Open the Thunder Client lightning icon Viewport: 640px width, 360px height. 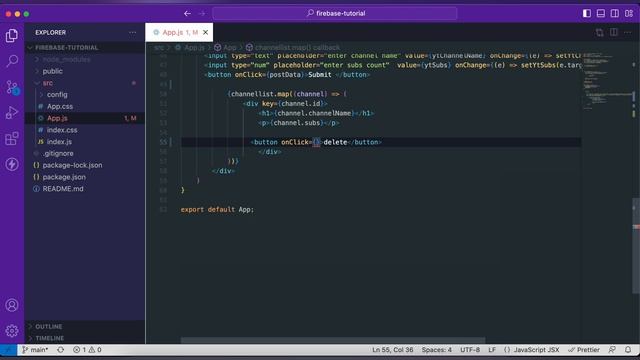point(12,164)
